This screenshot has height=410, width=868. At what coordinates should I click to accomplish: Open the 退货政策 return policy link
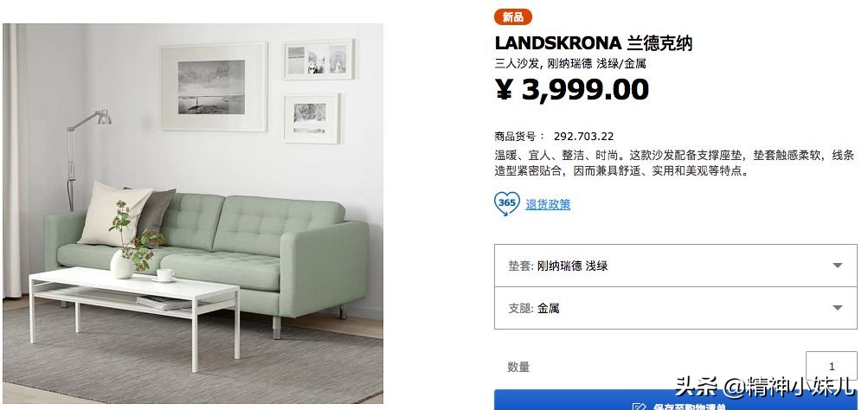point(548,205)
